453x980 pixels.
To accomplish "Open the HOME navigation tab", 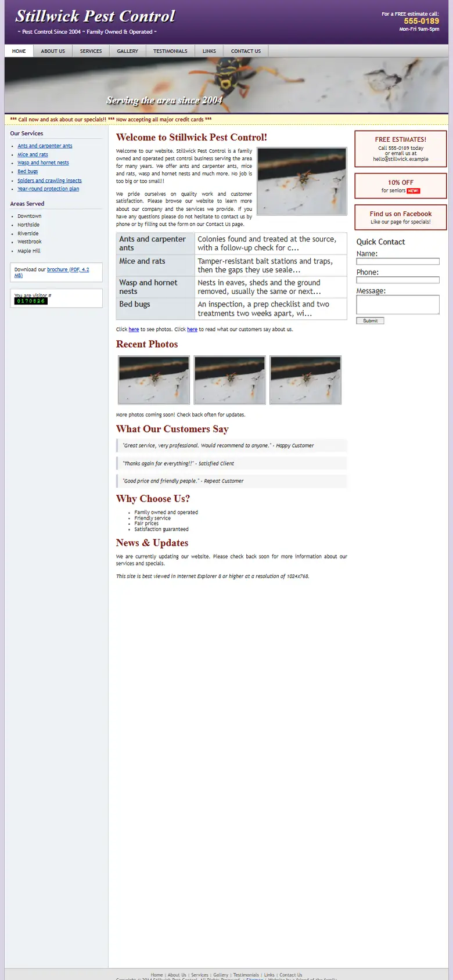I will 19,51.
